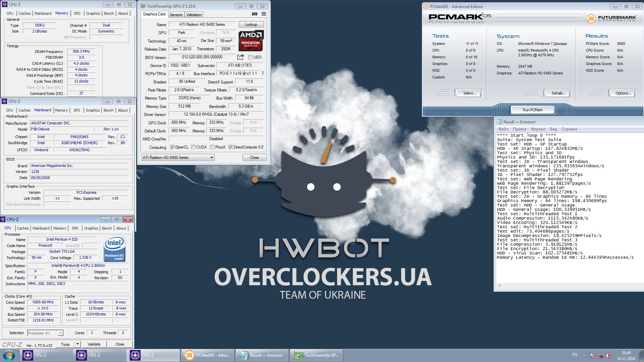This screenshot has height=362, width=644.
Task: Toggle the UEFI checkbox
Action: [250, 57]
